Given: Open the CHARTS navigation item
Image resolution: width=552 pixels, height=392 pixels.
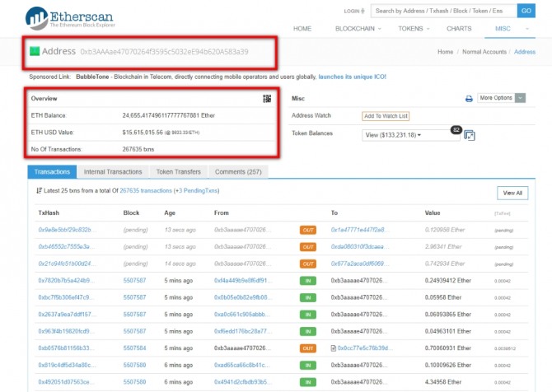Looking at the screenshot, I should (459, 29).
